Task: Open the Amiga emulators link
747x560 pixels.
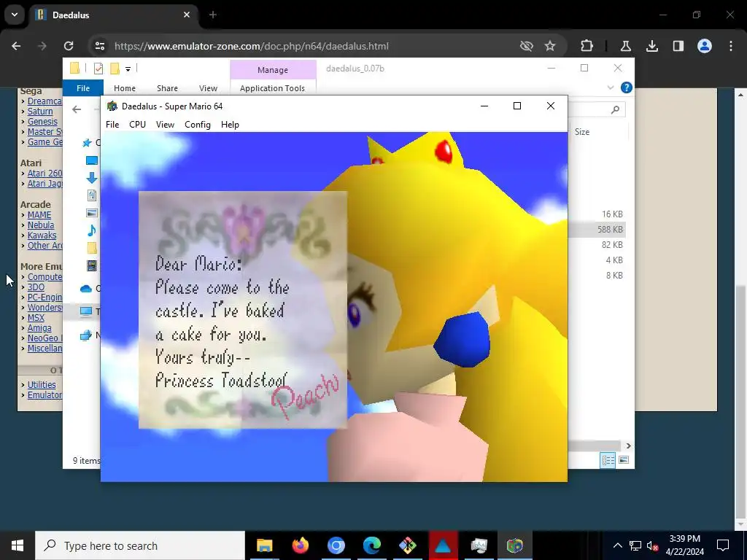Action: pos(39,327)
